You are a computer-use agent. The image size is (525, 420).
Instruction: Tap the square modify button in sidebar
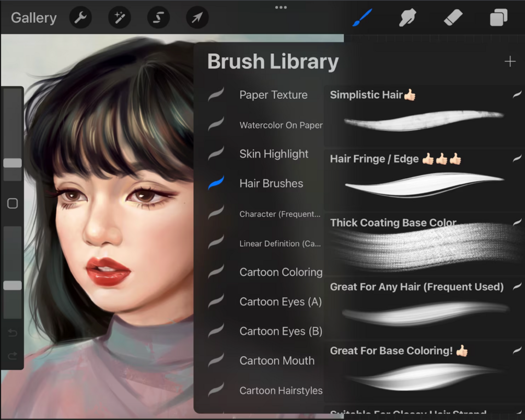(13, 203)
